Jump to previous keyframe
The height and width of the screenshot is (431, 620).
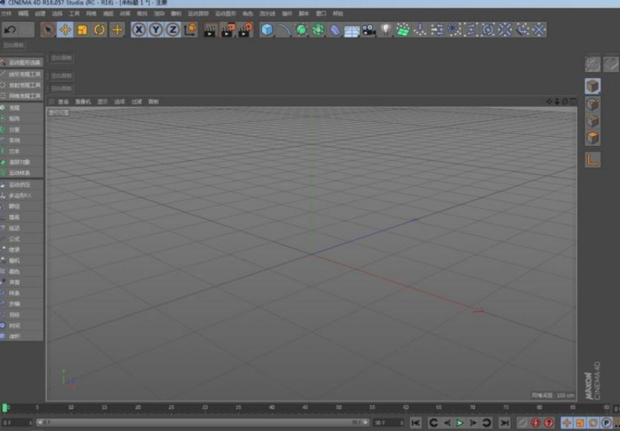[x=433, y=423]
